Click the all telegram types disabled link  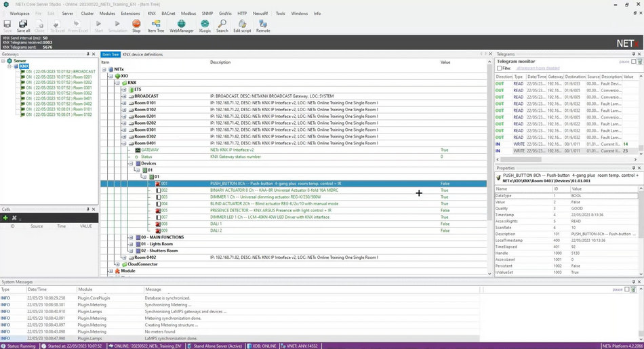pyautogui.click(x=538, y=68)
